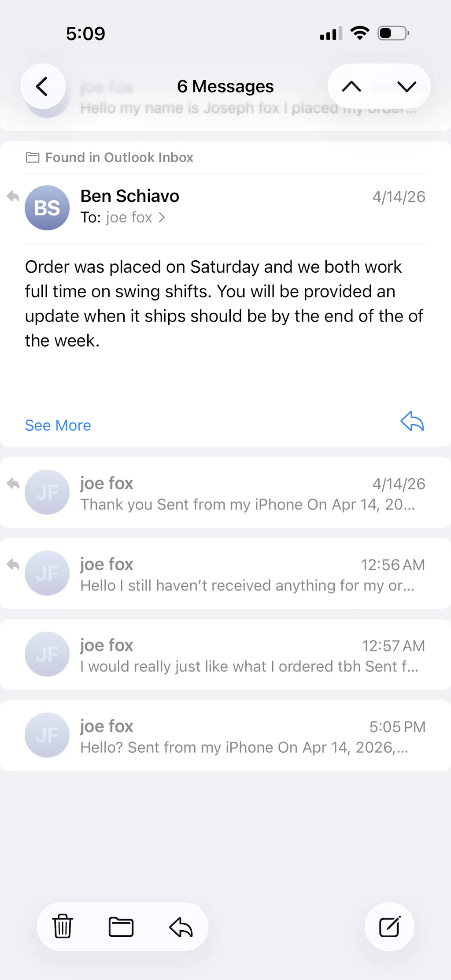451x980 pixels.
Task: Compose a new message
Action: point(389,926)
